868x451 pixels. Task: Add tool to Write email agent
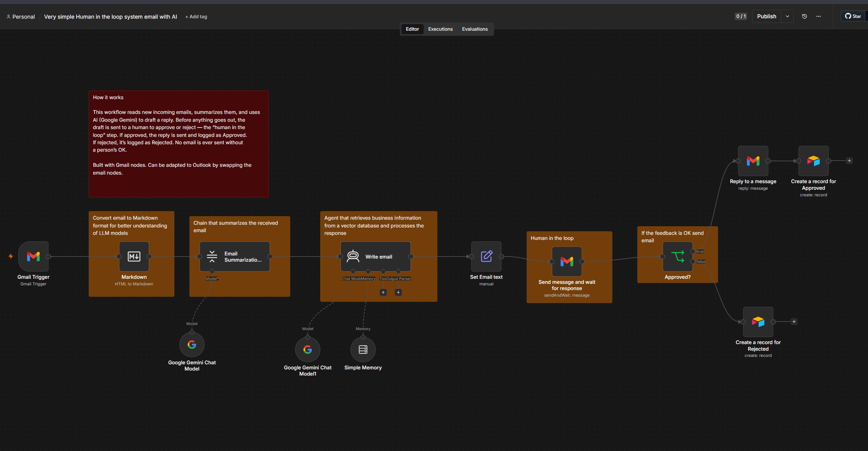[x=383, y=292]
